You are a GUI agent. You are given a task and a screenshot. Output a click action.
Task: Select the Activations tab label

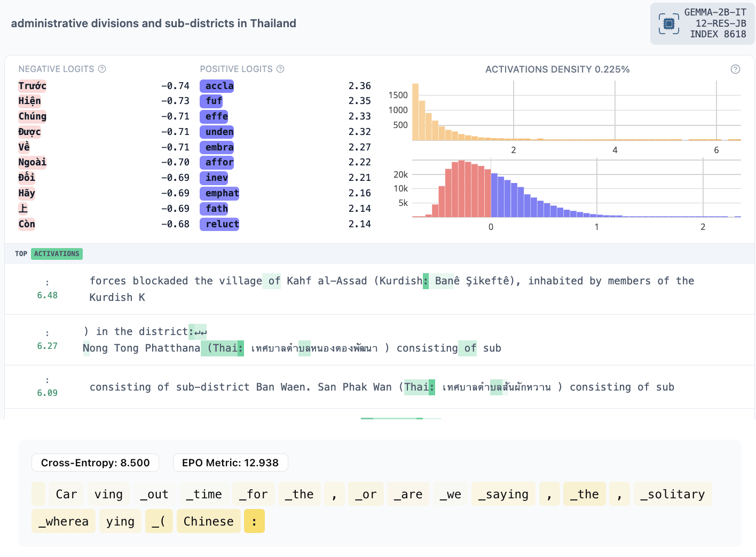click(x=57, y=254)
